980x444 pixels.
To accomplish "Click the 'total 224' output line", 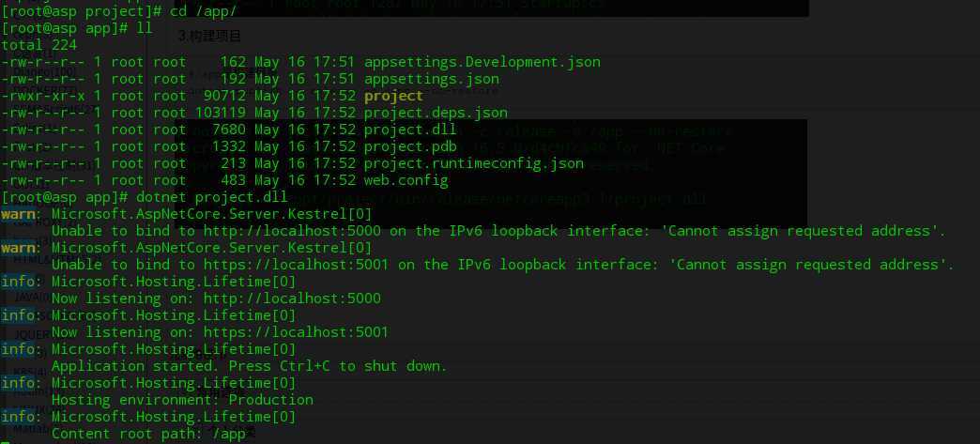I will (x=39, y=45).
